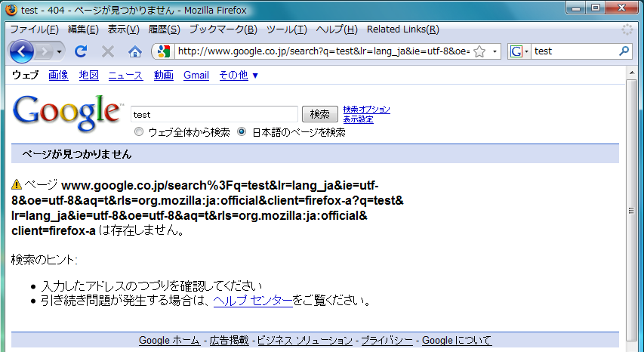Click the Google page search field containing test
The height and width of the screenshot is (352, 644).
214,114
